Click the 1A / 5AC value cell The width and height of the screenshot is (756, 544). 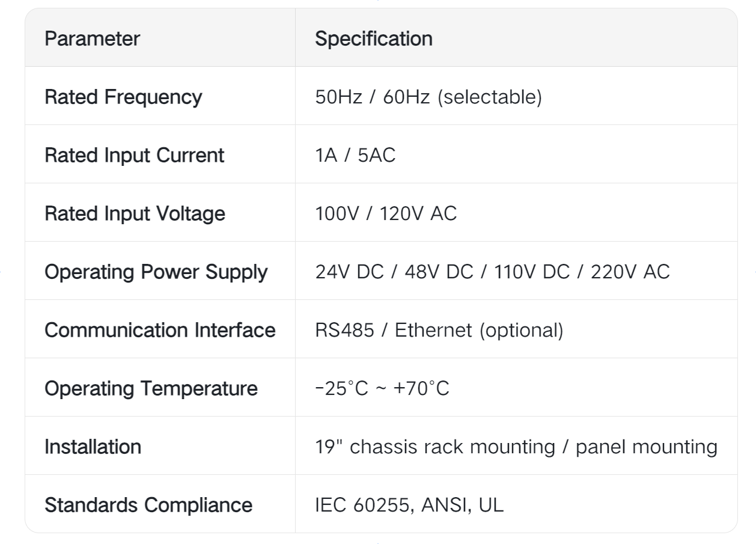[x=355, y=156]
